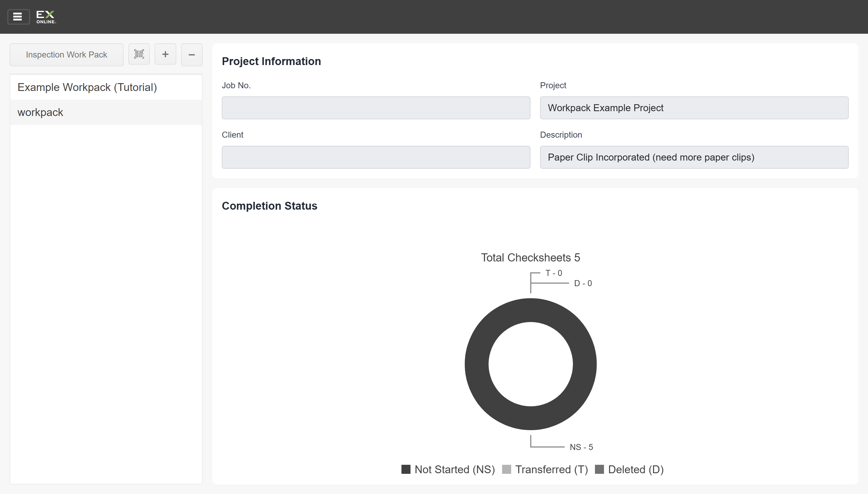Click the Inspection Work Pack button

(67, 55)
